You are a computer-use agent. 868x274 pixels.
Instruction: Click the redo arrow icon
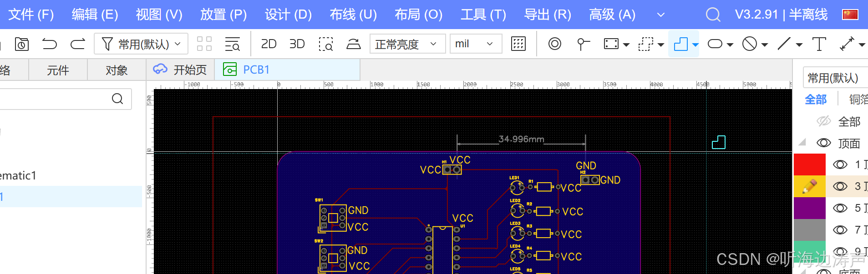point(78,44)
